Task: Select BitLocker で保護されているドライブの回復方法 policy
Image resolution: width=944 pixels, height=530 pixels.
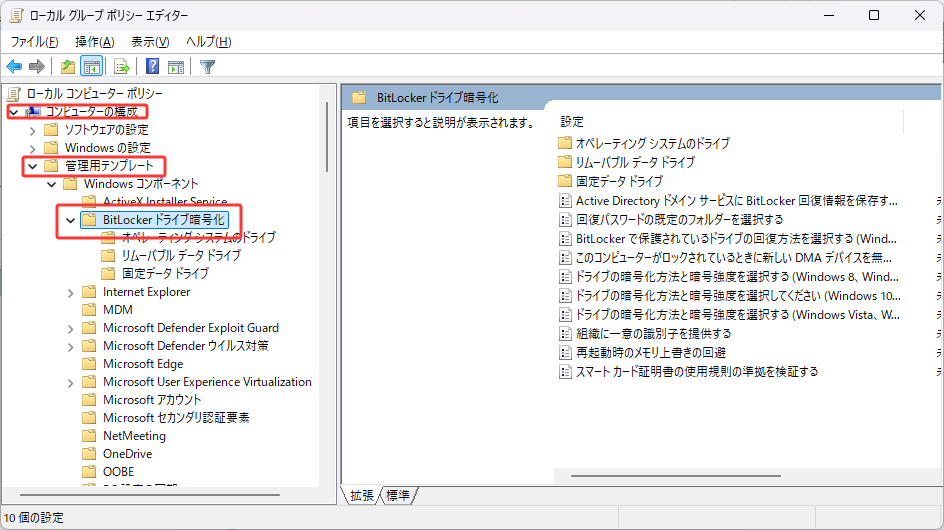Action: 736,238
